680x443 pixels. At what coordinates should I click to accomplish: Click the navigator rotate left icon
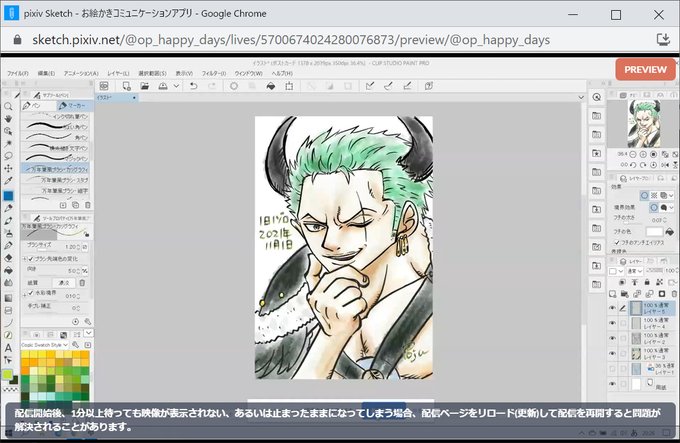[633, 165]
